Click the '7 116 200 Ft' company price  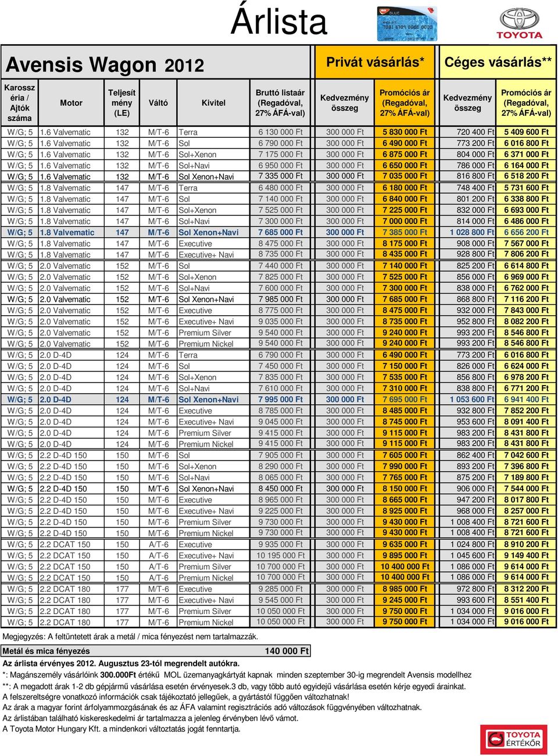click(526, 299)
